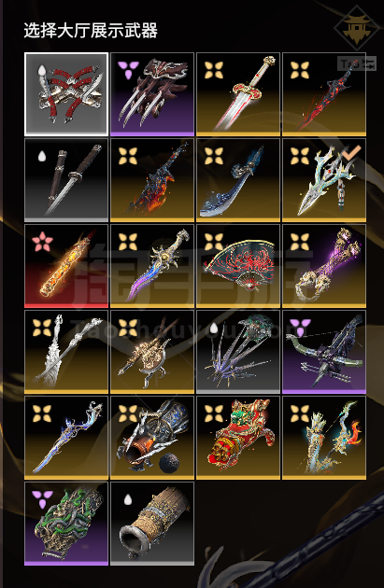The image size is (384, 588).
Task: Pick the golden crossbow-style weapon tile
Action: click(x=152, y=352)
